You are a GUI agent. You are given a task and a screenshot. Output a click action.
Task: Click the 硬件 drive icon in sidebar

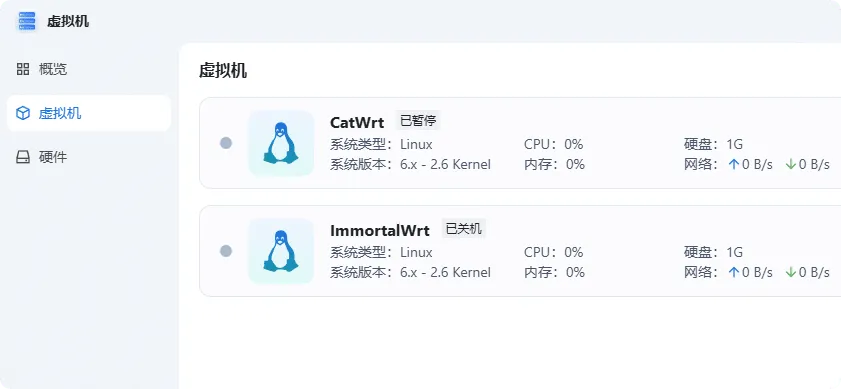23,157
